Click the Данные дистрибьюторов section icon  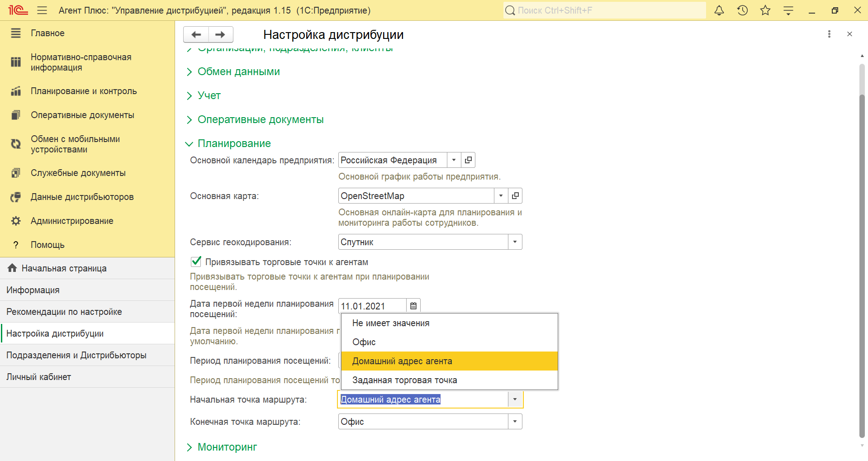point(16,197)
